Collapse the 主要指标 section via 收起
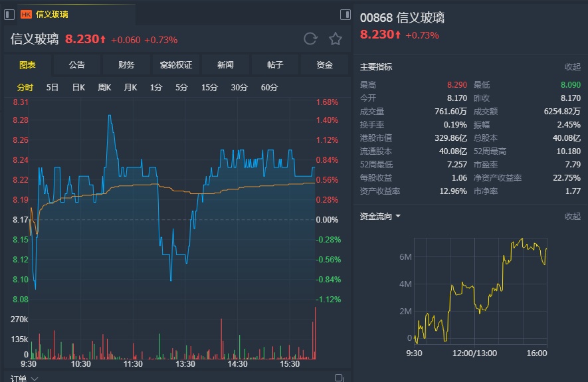 pos(572,66)
